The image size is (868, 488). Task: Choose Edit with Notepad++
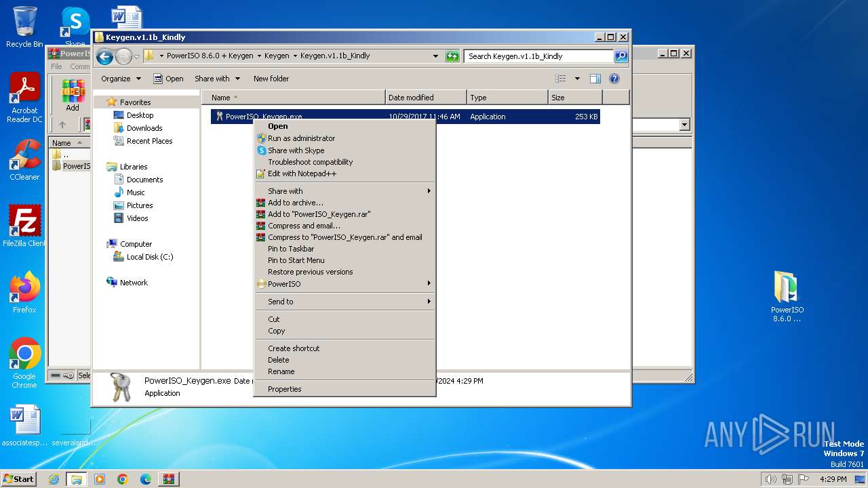[344, 174]
